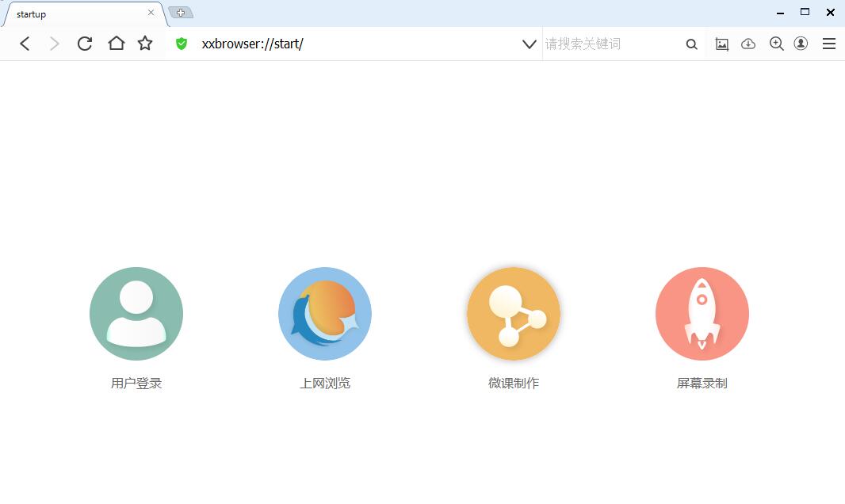Open the image capture icon on toolbar
845x504 pixels.
click(721, 44)
